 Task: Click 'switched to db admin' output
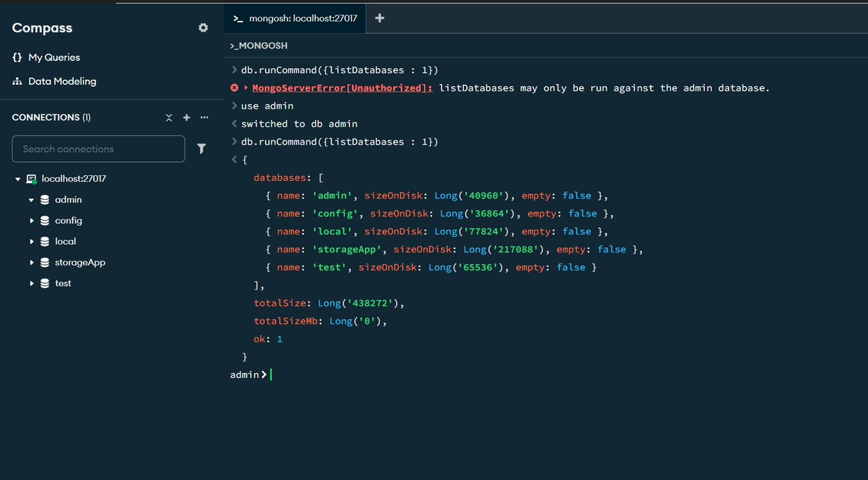pos(300,124)
